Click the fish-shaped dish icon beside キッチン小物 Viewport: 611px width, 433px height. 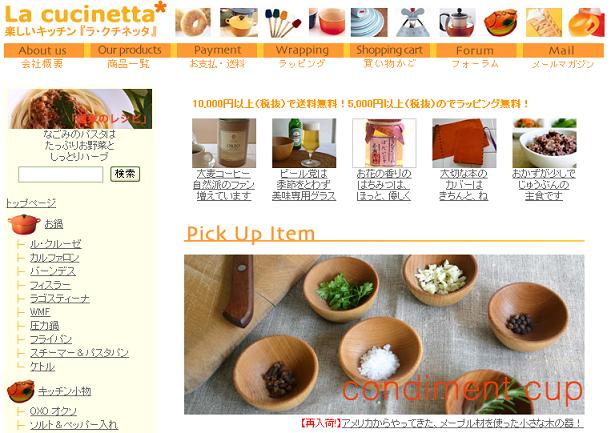[x=21, y=391]
